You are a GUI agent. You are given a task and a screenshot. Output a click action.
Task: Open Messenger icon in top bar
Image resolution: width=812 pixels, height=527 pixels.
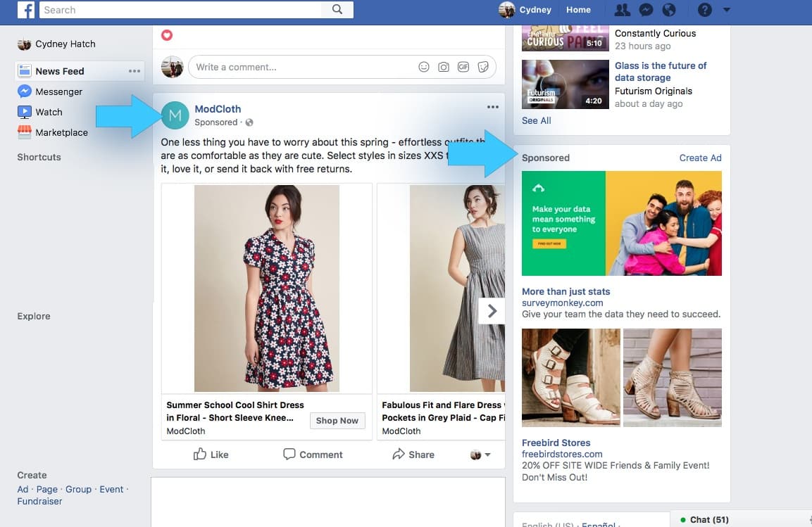coord(646,10)
